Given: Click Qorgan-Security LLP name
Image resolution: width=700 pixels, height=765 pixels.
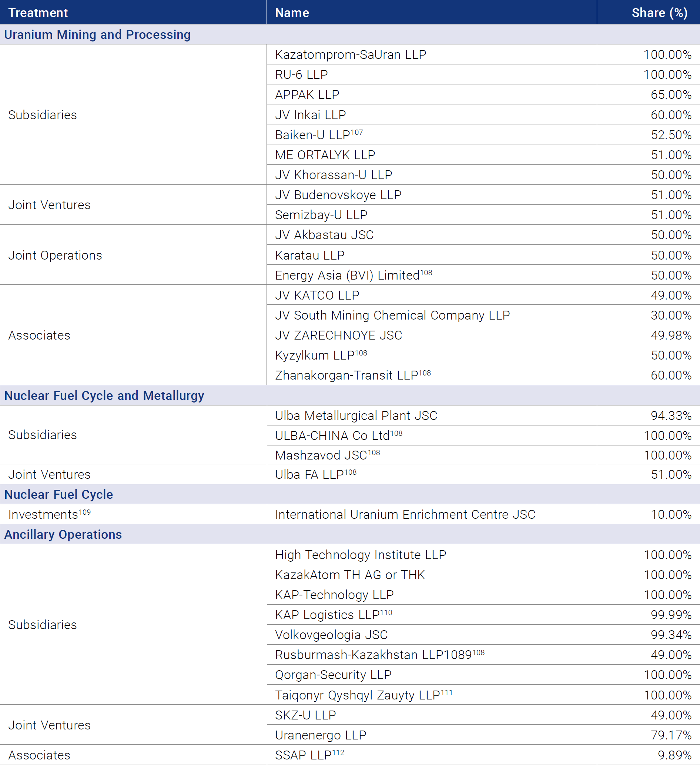Looking at the screenshot, I should pos(333,675).
